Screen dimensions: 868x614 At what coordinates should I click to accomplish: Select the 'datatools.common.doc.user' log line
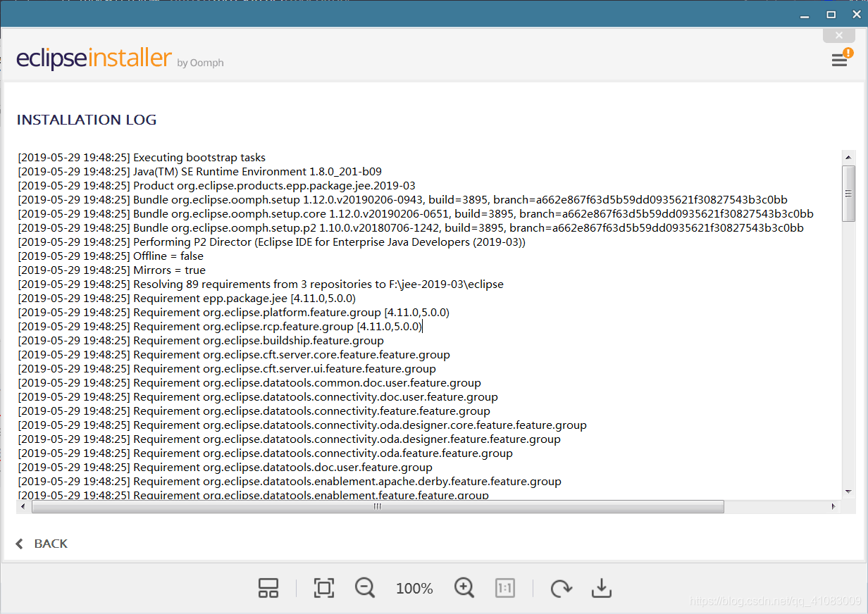249,383
